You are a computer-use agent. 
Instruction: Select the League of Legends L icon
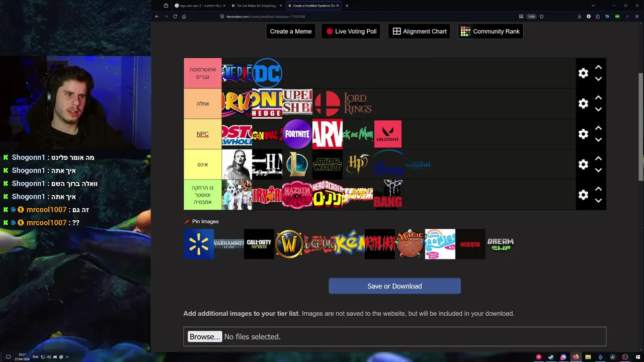[x=297, y=164]
